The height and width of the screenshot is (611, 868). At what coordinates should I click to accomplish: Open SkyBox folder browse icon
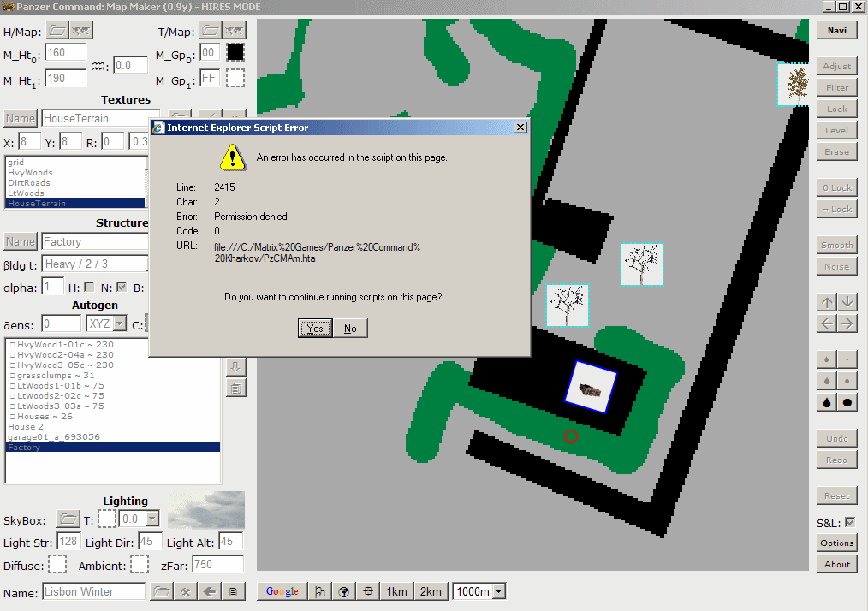click(x=68, y=519)
